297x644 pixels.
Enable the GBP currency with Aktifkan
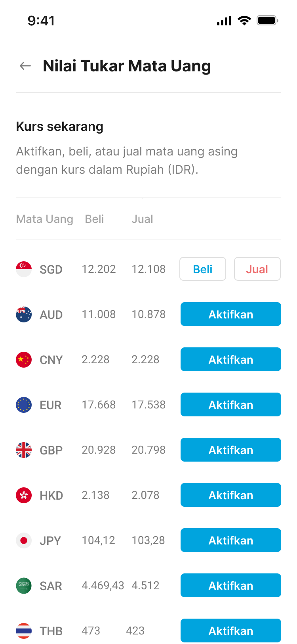click(230, 450)
